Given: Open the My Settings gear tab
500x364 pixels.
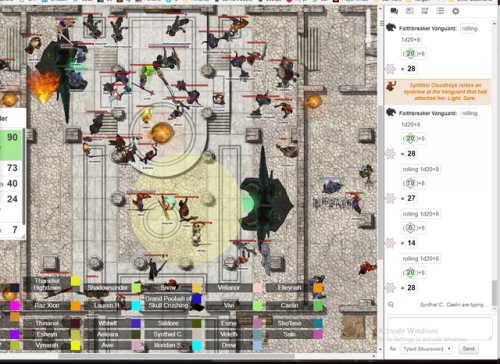Looking at the screenshot, I should 455,11.
